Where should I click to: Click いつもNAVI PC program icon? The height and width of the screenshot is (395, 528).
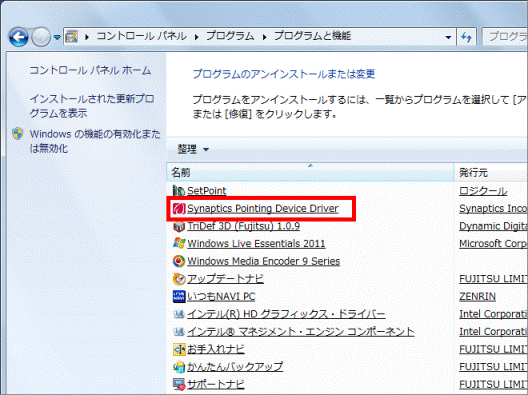pos(179,297)
